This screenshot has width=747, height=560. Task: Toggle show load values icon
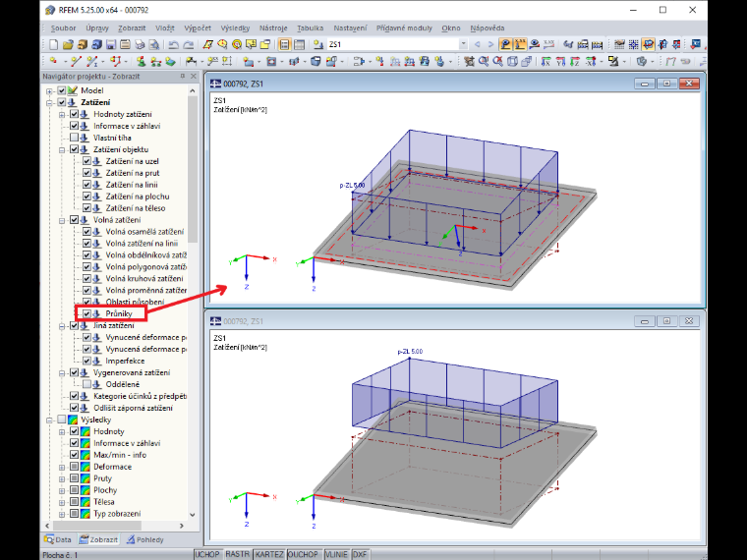(520, 44)
